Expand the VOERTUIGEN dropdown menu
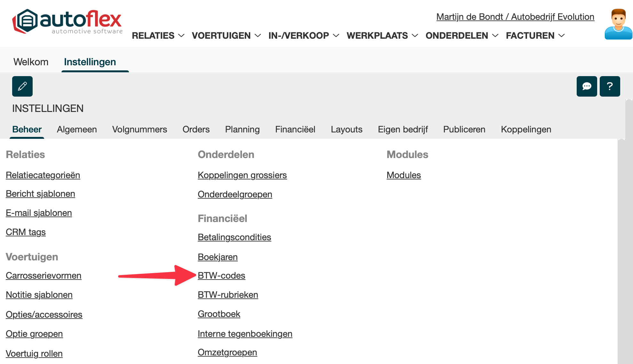 (x=226, y=36)
